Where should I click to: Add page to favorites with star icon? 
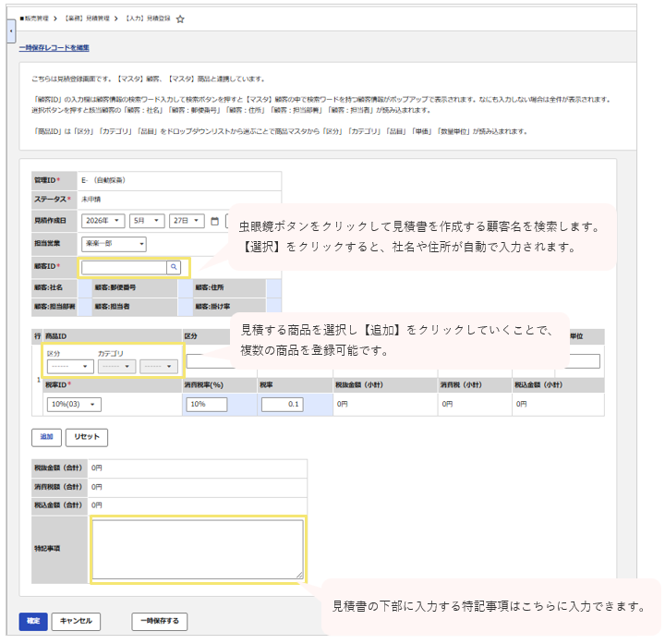pos(180,19)
